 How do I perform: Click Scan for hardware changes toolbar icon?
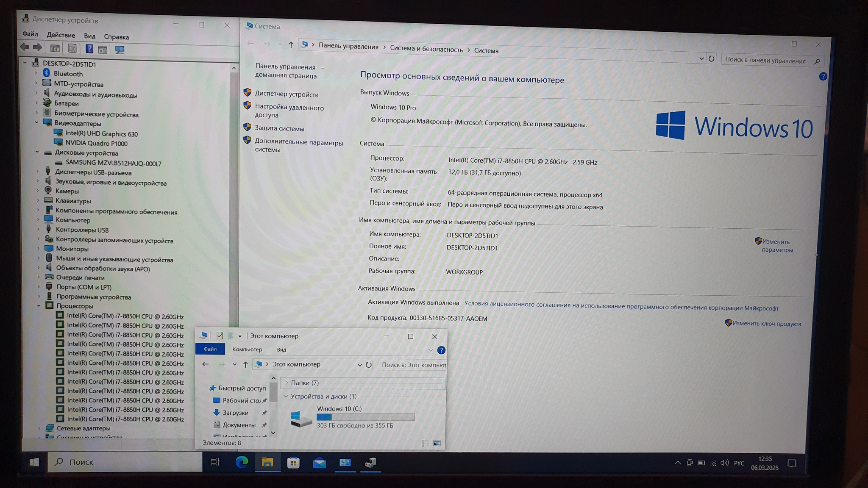pos(120,50)
